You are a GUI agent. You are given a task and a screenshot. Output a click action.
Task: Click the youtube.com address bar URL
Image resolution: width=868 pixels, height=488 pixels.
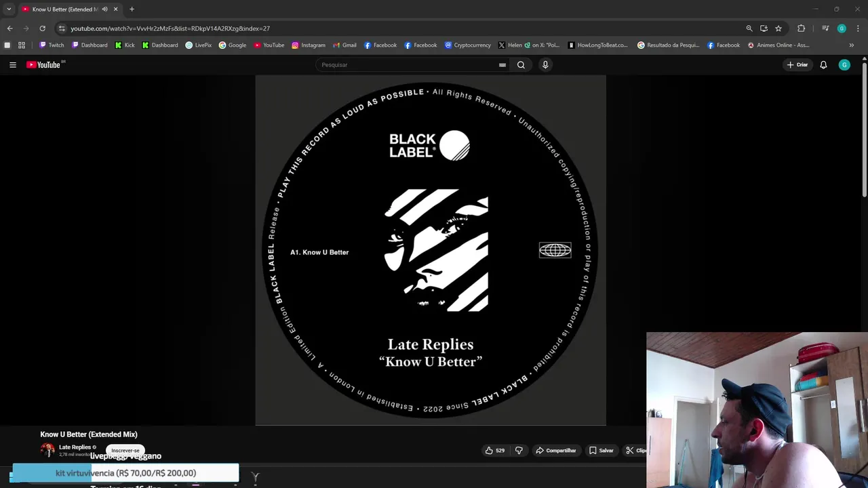170,28
